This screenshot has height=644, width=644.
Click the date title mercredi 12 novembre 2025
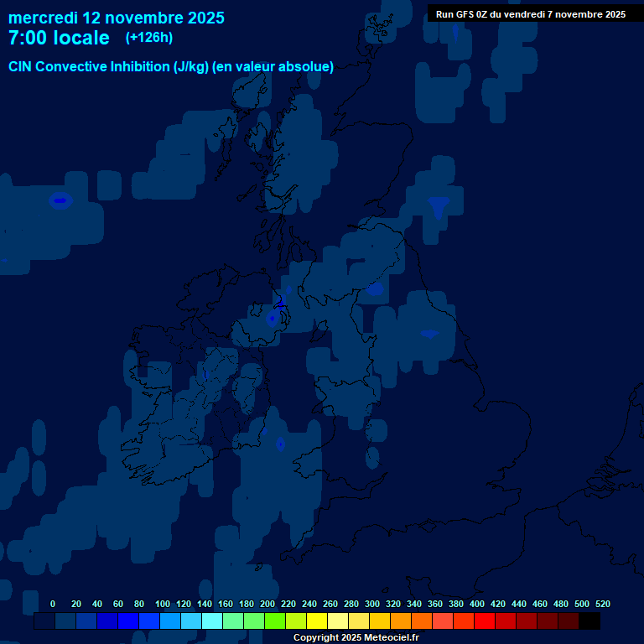point(117,18)
